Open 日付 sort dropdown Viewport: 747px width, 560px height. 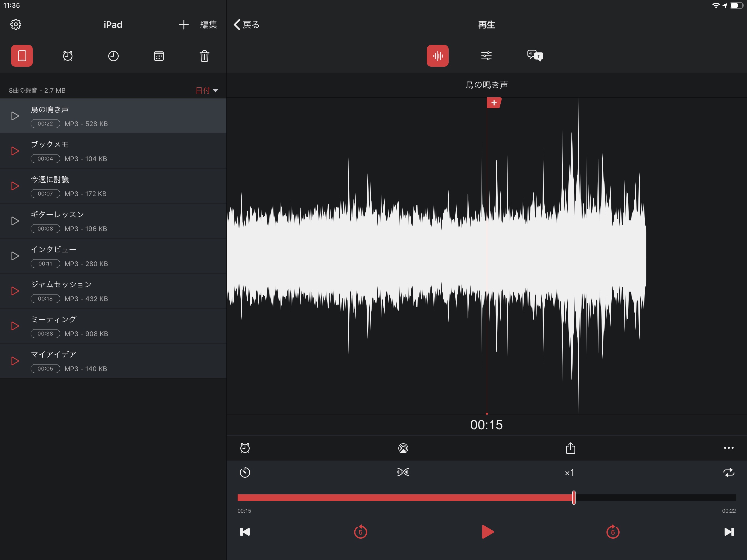(x=207, y=90)
